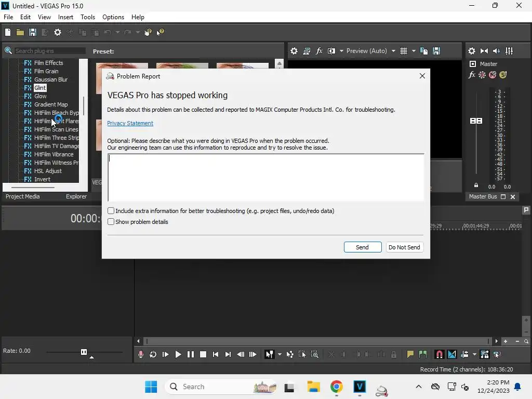This screenshot has height=399, width=532.
Task: Click the New project icon
Action: [x=7, y=32]
